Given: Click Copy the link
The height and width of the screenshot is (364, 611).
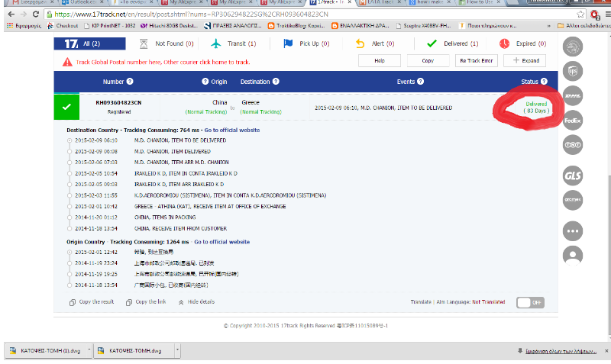Looking at the screenshot, I should pyautogui.click(x=146, y=301).
